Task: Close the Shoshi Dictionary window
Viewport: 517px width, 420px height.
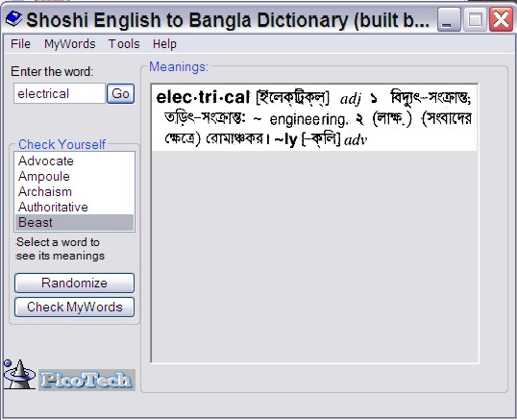Action: click(x=502, y=20)
